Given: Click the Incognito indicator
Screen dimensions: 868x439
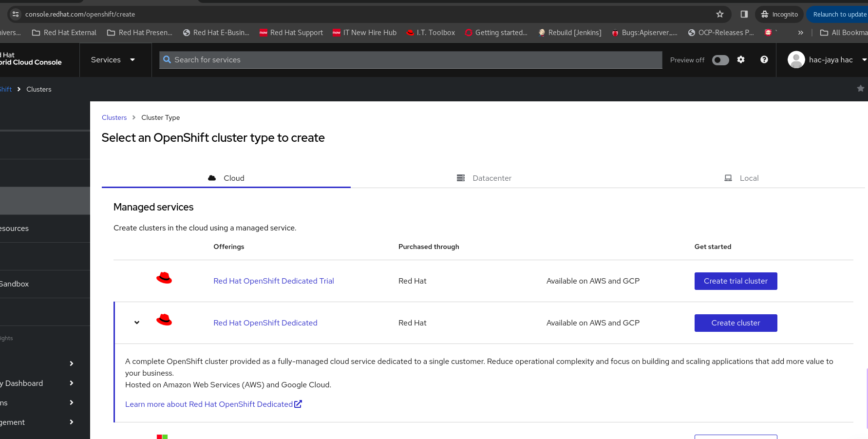Looking at the screenshot, I should pos(779,14).
